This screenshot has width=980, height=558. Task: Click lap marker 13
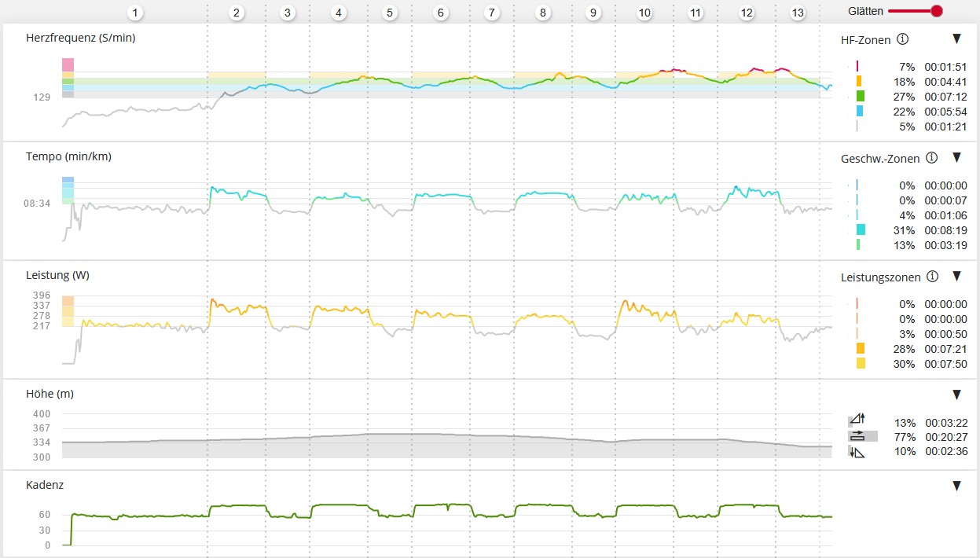pyautogui.click(x=798, y=13)
